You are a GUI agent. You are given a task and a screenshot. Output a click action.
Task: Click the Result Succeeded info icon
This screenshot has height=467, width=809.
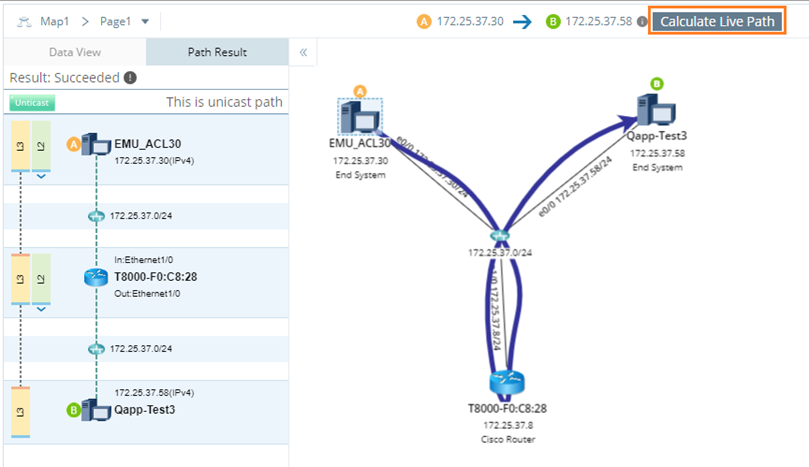point(130,78)
